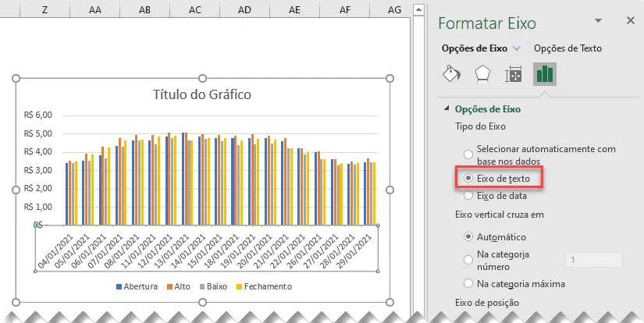
Task: Select column header AD
Action: point(245,10)
